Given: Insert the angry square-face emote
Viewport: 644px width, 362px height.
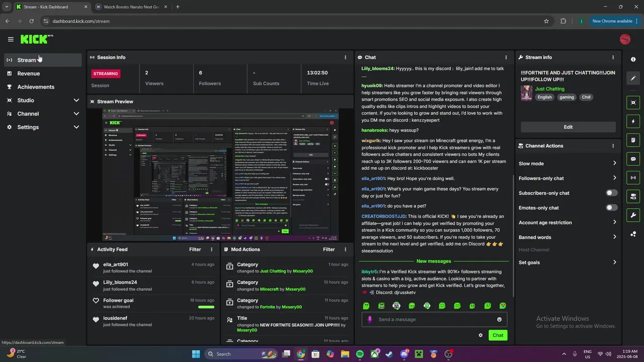Looking at the screenshot, I should pyautogui.click(x=381, y=306).
